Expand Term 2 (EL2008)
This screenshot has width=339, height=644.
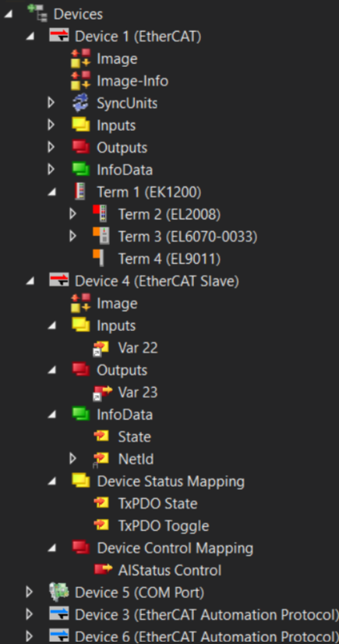click(x=72, y=213)
